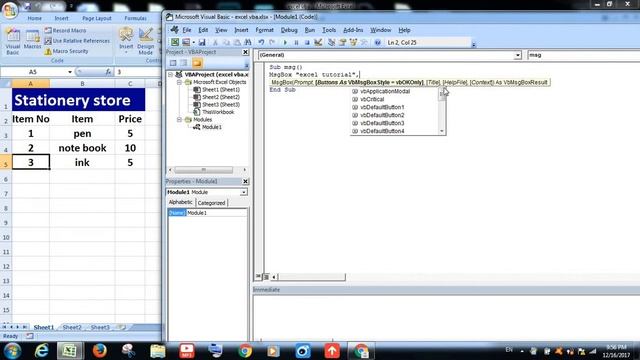Select cell containing 'note book' in Excel
This screenshot has width=640, height=360.
pos(82,148)
